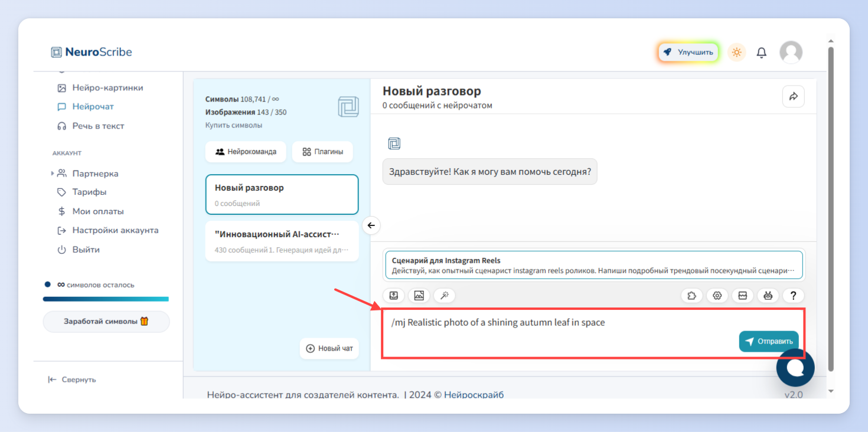Click the upload file icon
The image size is (868, 432).
click(393, 296)
